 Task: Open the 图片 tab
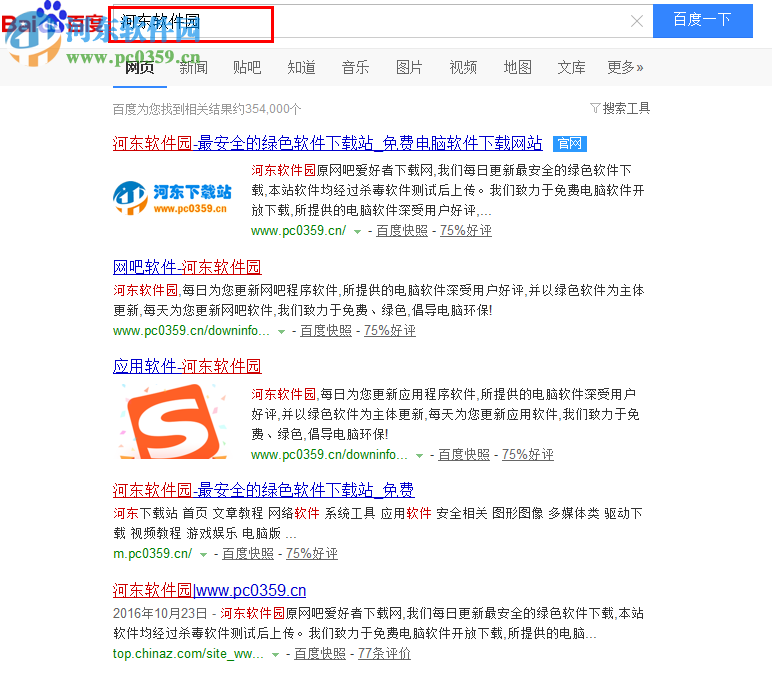point(409,67)
